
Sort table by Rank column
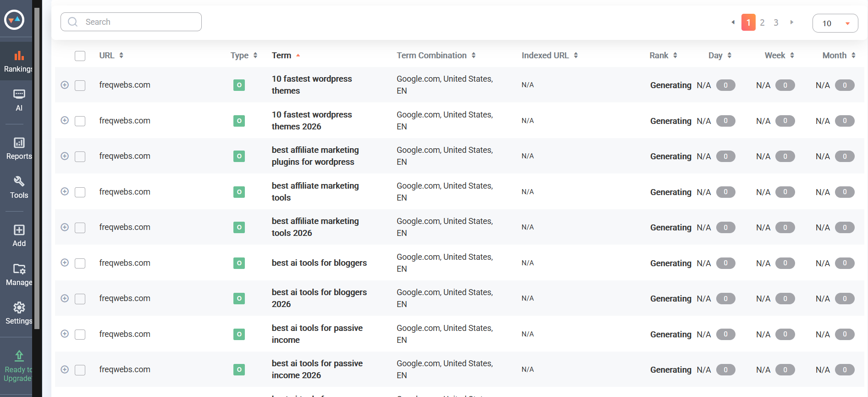(x=663, y=56)
